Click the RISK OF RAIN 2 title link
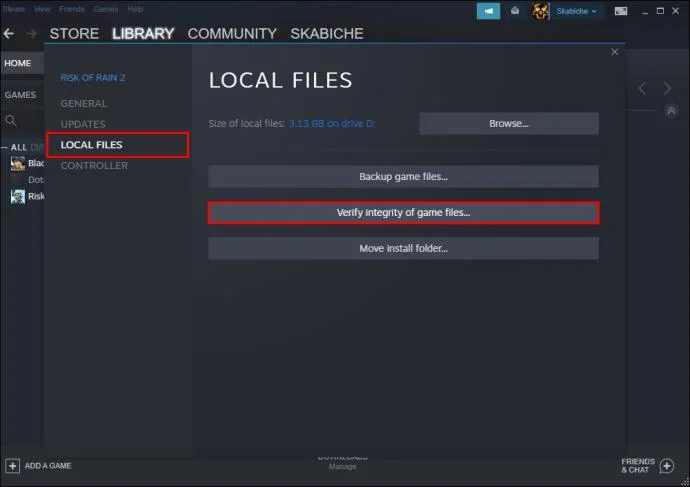This screenshot has width=690, height=487. tap(93, 78)
